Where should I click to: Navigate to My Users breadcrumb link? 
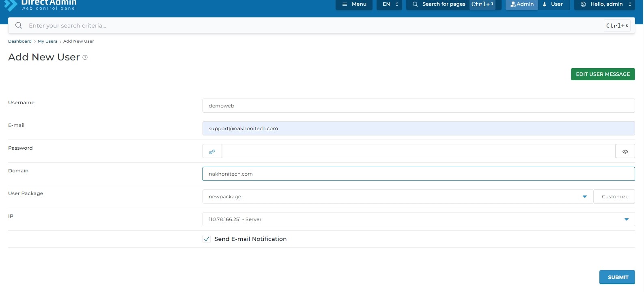point(47,41)
